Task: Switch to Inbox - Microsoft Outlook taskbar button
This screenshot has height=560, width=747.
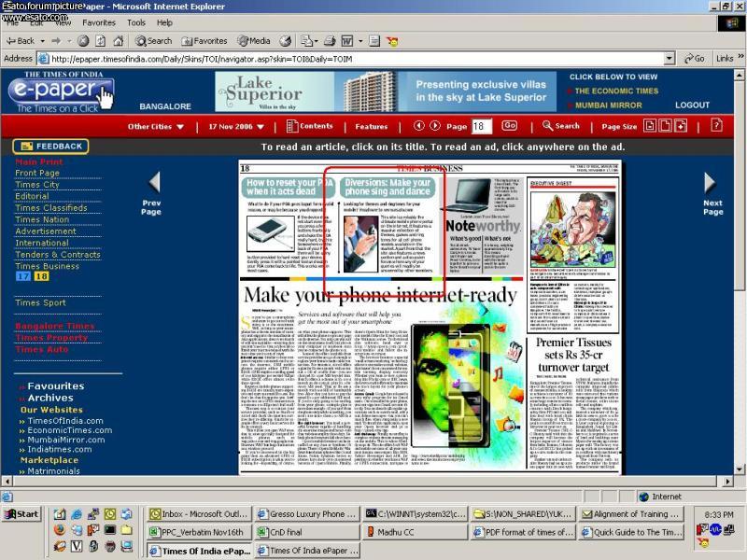Action: coord(196,514)
